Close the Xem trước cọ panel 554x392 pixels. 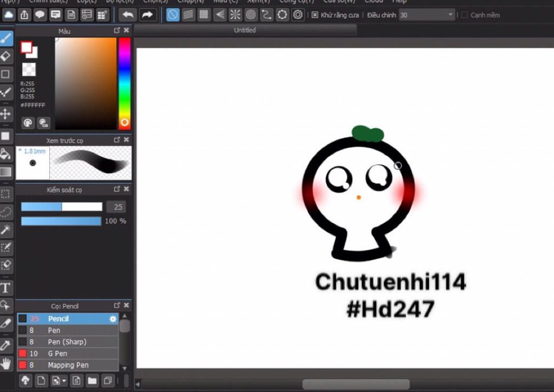click(x=126, y=140)
